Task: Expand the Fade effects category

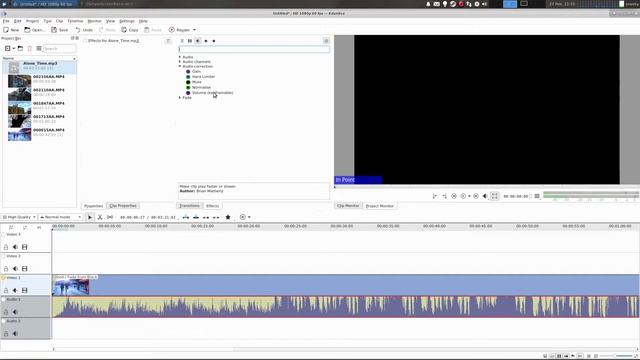Action: pyautogui.click(x=180, y=98)
